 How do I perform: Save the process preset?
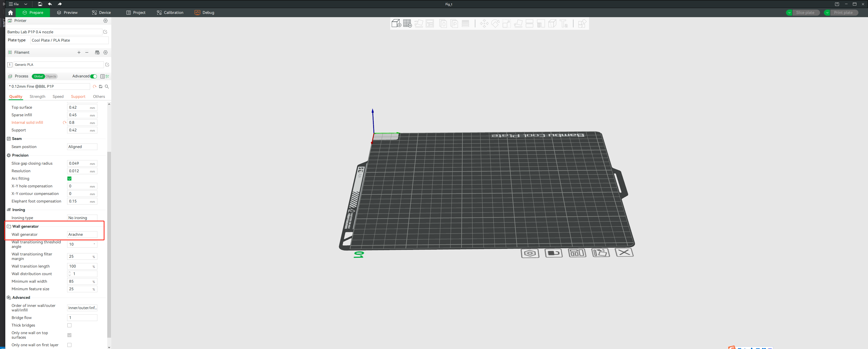(100, 86)
